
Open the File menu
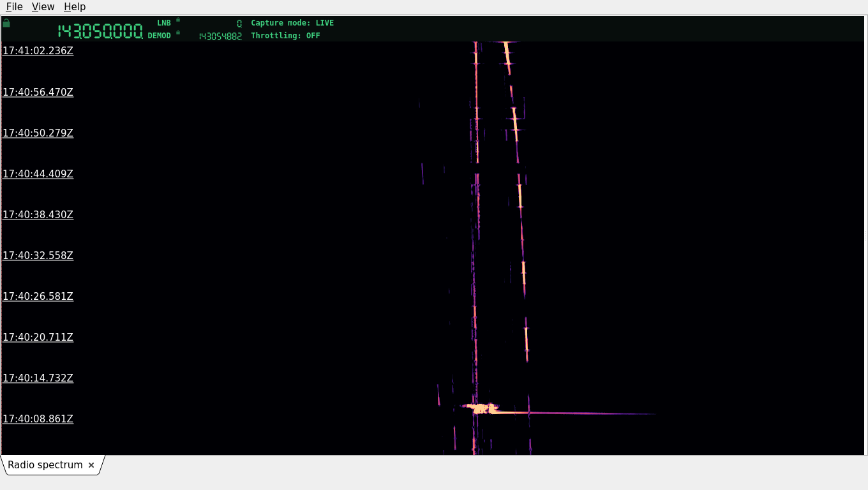14,6
